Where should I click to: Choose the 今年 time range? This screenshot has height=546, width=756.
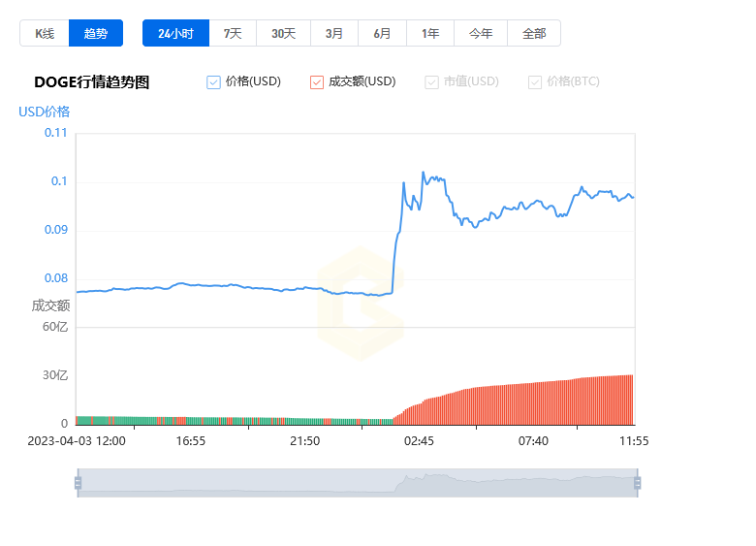coord(481,33)
